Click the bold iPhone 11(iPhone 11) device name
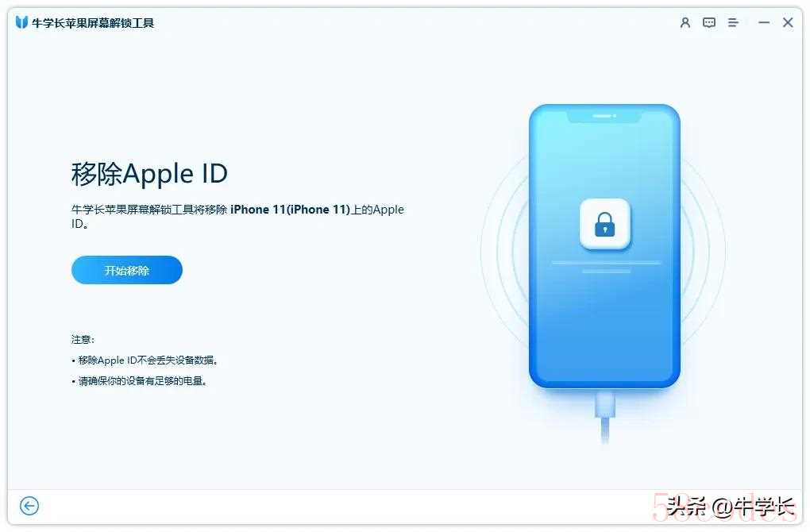 tap(291, 210)
